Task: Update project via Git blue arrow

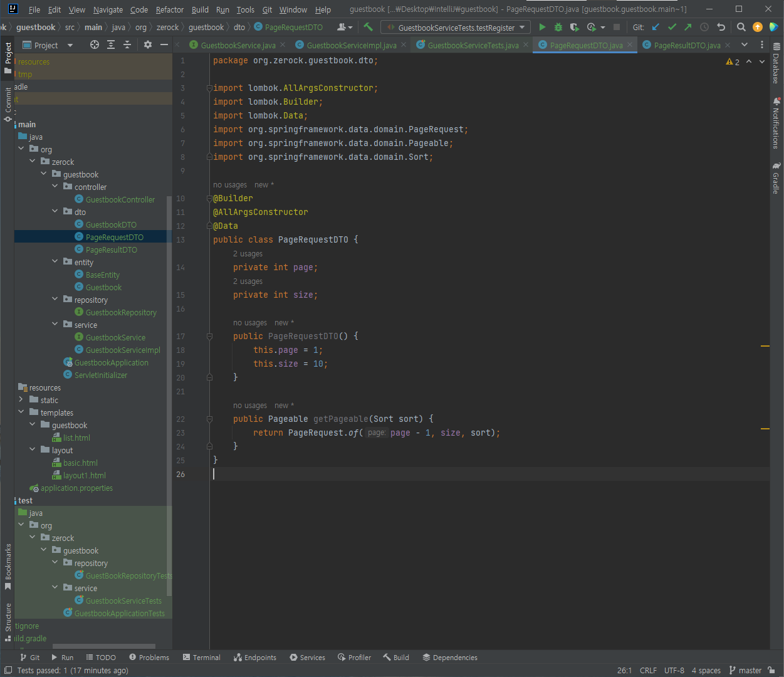Action: click(x=656, y=27)
